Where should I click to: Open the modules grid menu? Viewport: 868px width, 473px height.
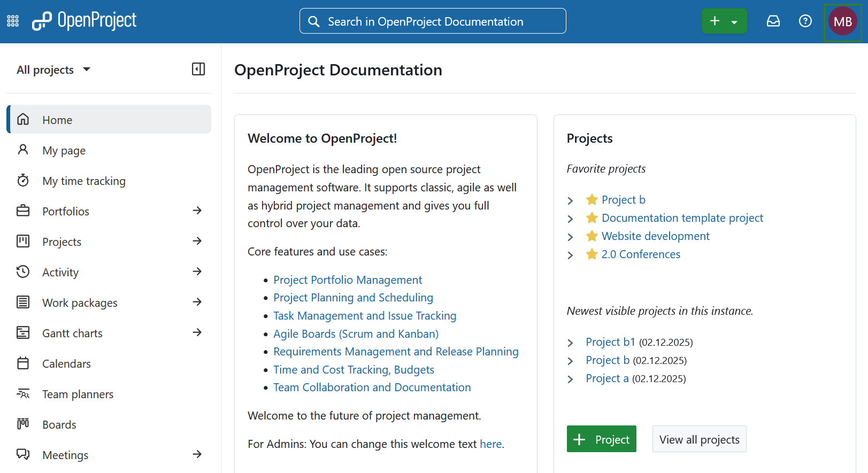click(x=13, y=21)
